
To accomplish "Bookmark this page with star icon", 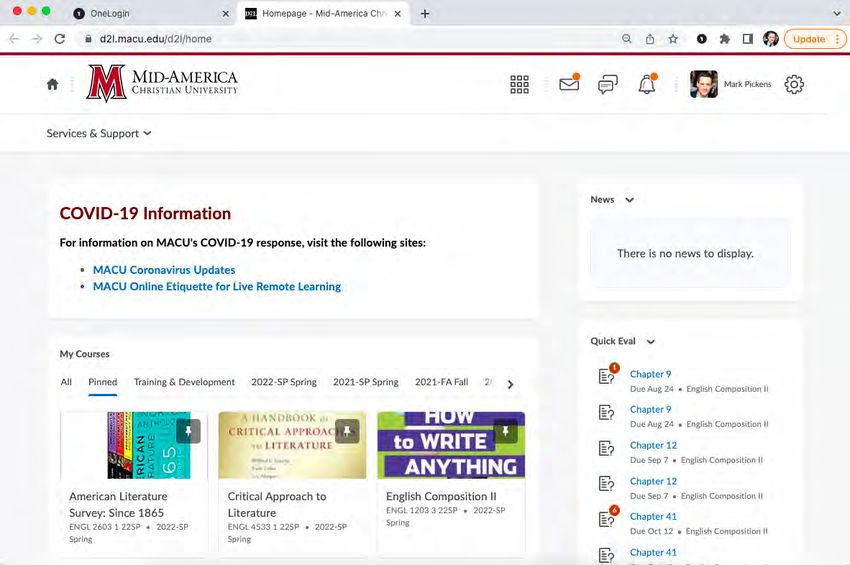I will (673, 39).
